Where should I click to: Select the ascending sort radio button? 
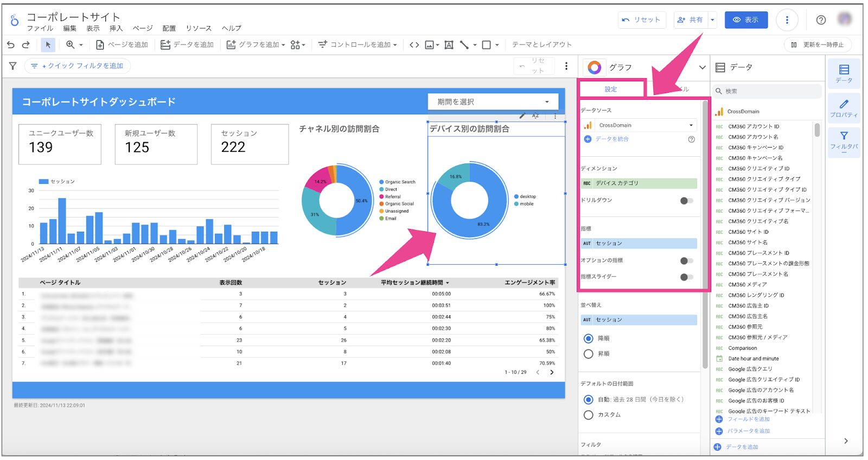tap(588, 354)
